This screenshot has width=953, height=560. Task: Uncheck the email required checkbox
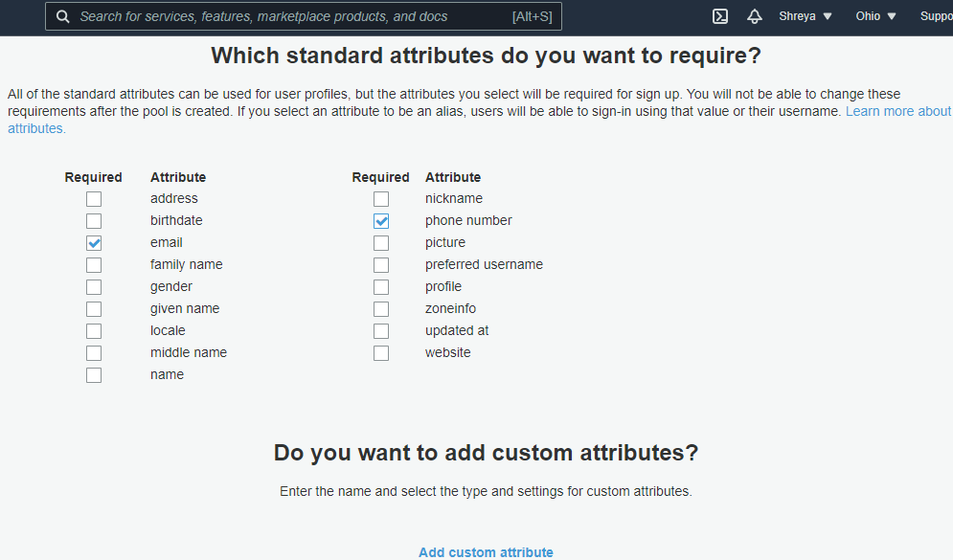pos(94,243)
